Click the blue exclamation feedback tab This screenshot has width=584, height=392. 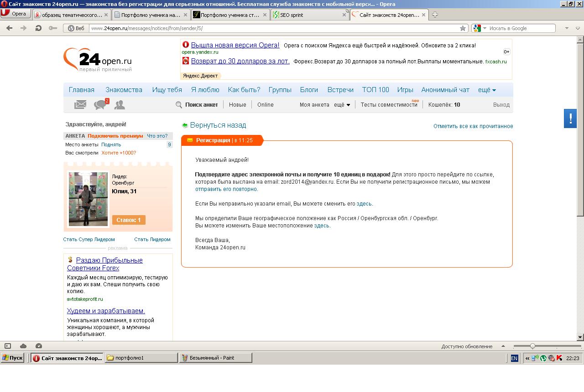(x=570, y=119)
